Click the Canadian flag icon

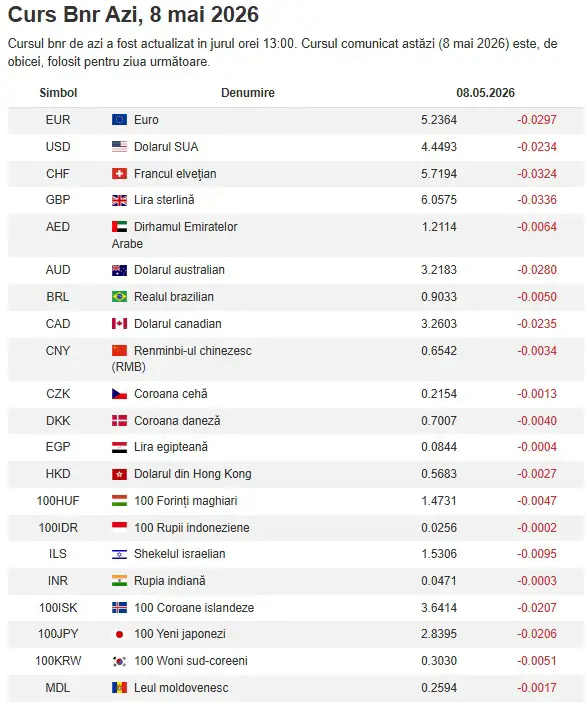point(119,324)
